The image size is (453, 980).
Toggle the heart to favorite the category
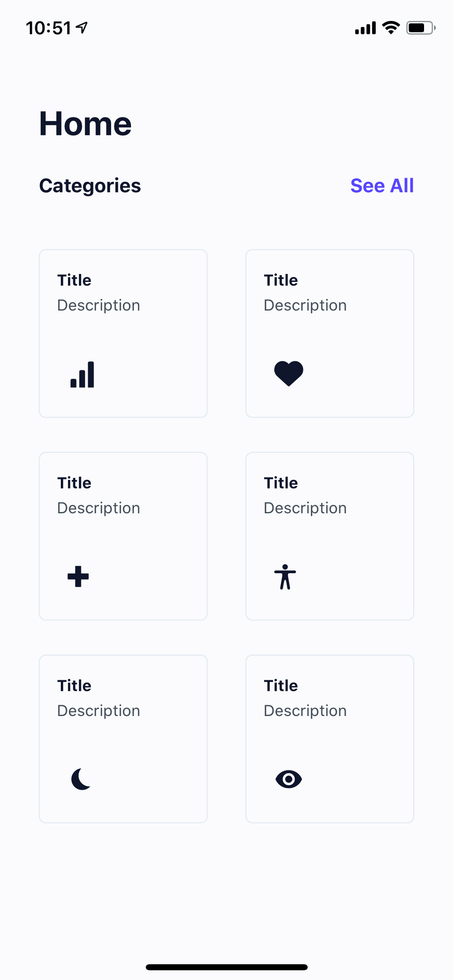[x=288, y=373]
